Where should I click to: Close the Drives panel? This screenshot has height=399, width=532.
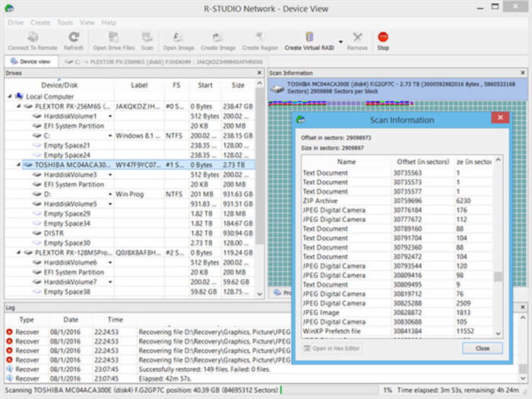click(x=260, y=73)
